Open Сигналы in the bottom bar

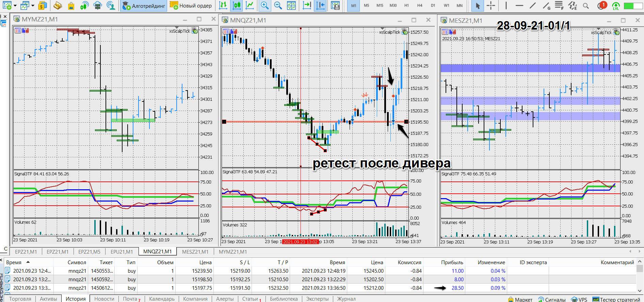(x=551, y=299)
